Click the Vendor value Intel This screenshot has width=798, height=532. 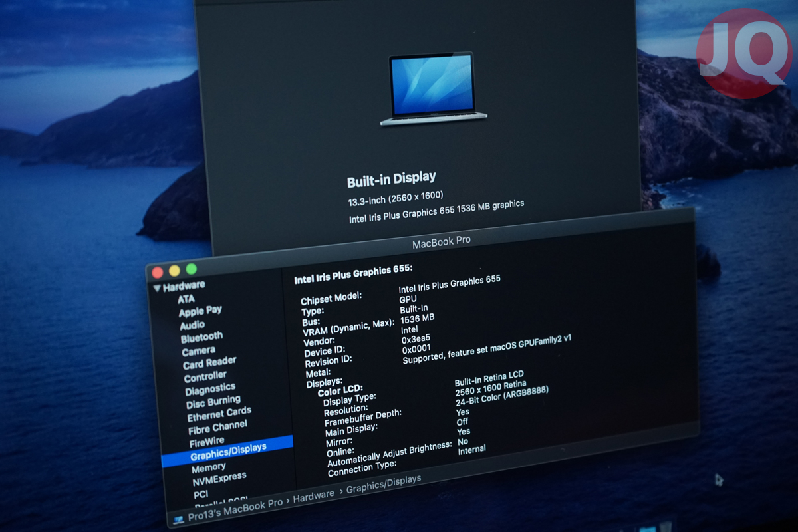pyautogui.click(x=410, y=329)
